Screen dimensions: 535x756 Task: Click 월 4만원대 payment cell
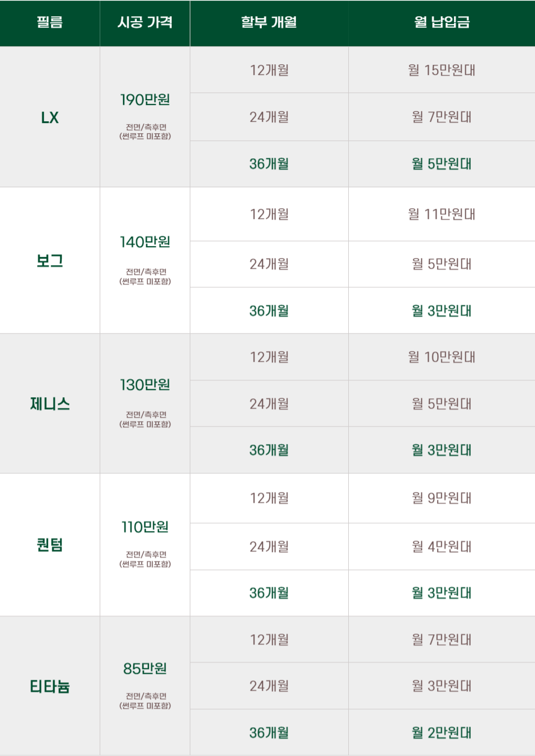(442, 547)
